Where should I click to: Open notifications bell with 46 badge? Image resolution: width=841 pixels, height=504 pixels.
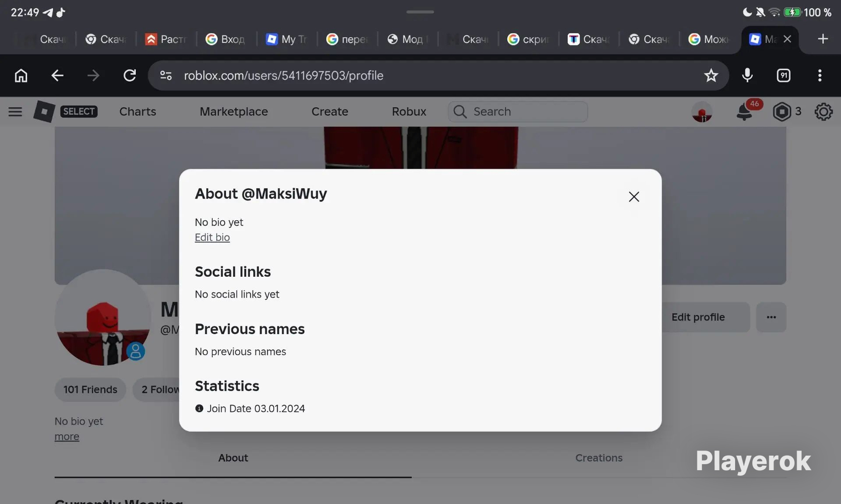[x=745, y=111]
